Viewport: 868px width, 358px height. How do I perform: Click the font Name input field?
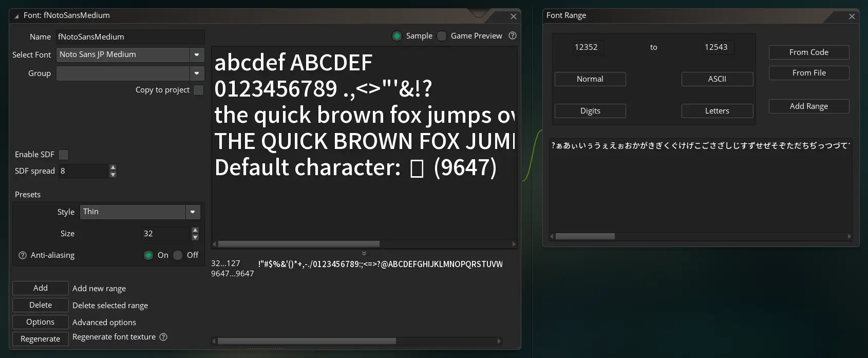point(130,37)
